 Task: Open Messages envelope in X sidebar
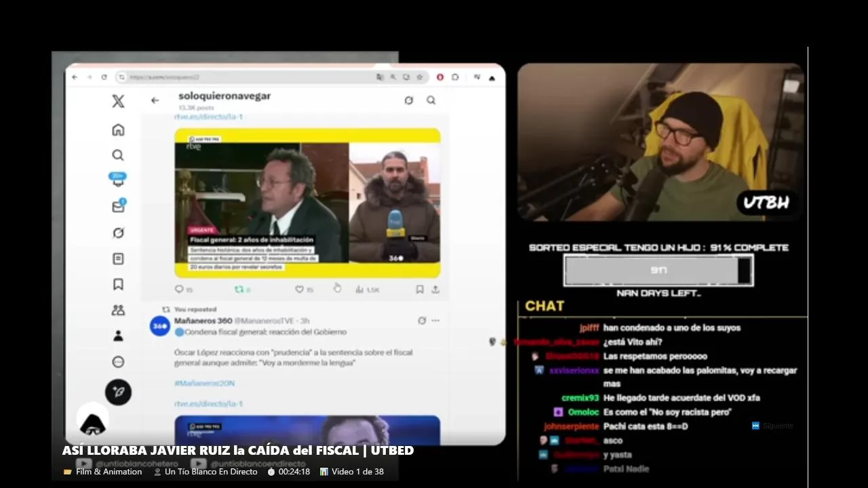(118, 207)
